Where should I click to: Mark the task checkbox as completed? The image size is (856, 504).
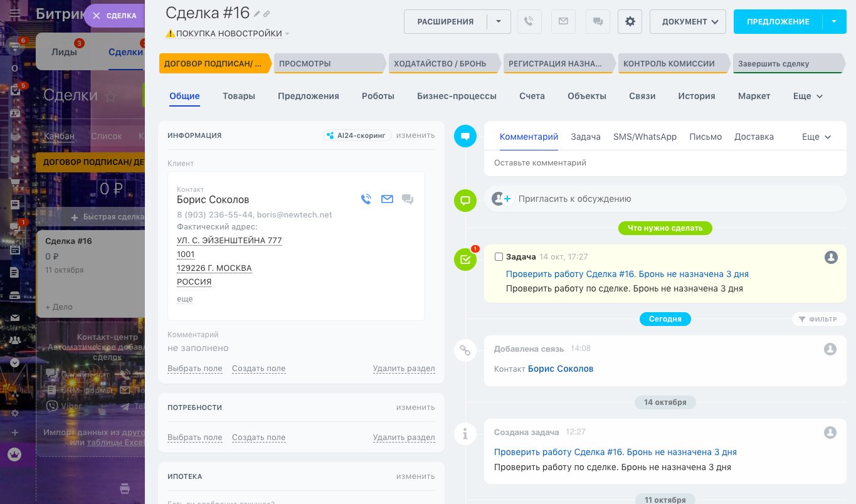pos(499,256)
